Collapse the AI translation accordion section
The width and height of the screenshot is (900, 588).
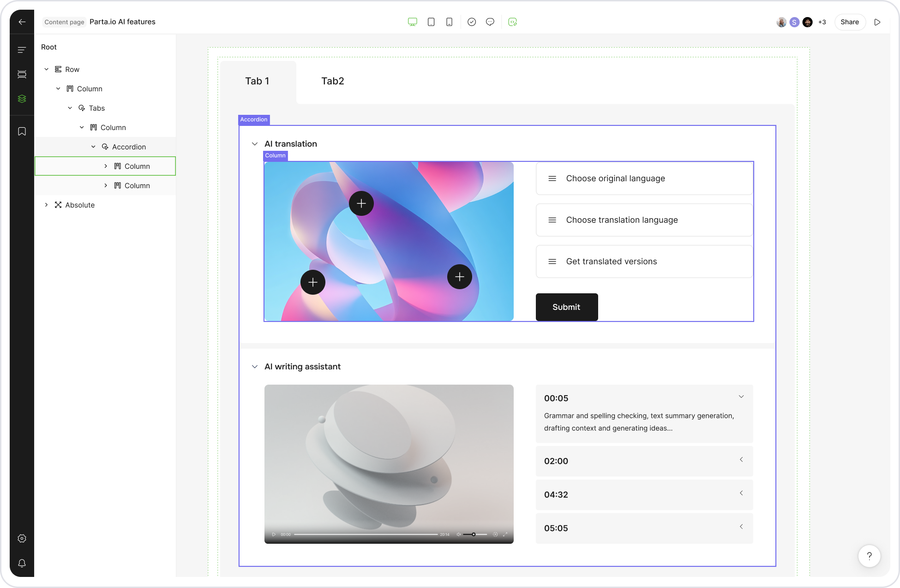pos(255,144)
